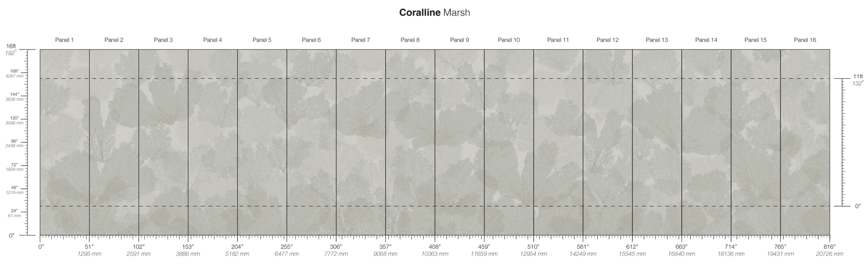Click the Panel 4 heading
Image resolution: width=868 pixels, height=274 pixels.
click(212, 40)
